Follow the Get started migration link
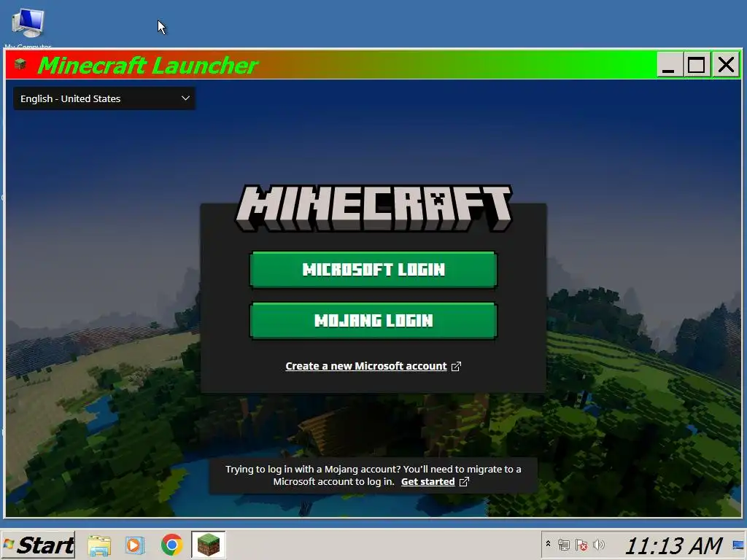Image resolution: width=747 pixels, height=560 pixels. (x=427, y=481)
